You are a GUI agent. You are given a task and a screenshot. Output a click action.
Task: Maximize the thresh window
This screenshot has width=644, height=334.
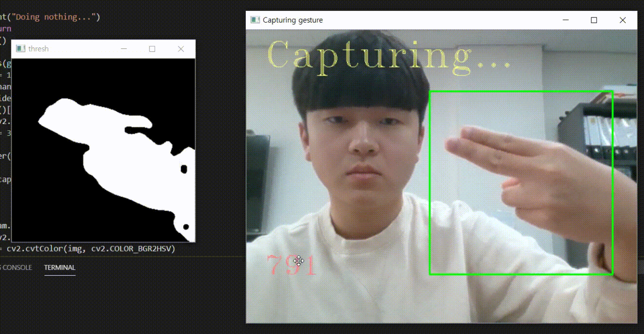152,48
